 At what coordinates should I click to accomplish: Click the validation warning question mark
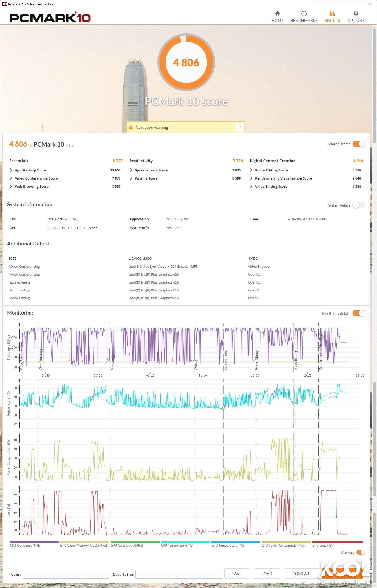240,127
